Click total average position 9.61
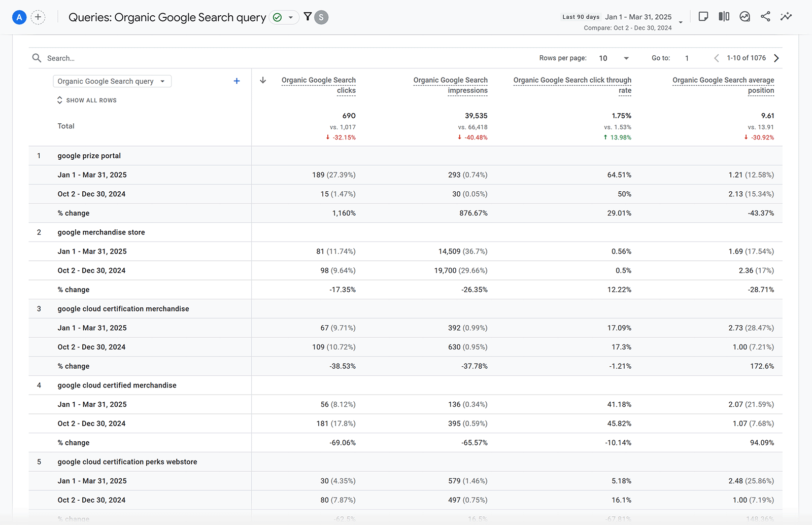The image size is (812, 525). (767, 116)
